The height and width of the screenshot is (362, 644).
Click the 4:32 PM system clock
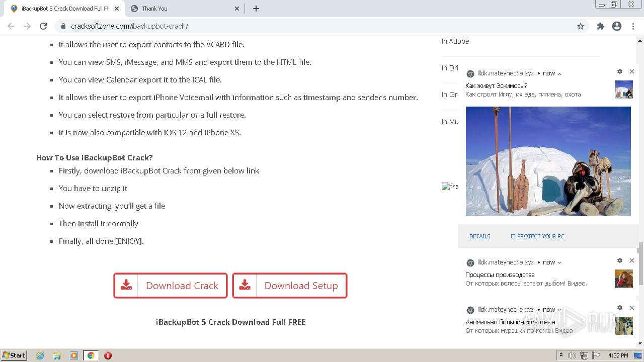pyautogui.click(x=618, y=355)
